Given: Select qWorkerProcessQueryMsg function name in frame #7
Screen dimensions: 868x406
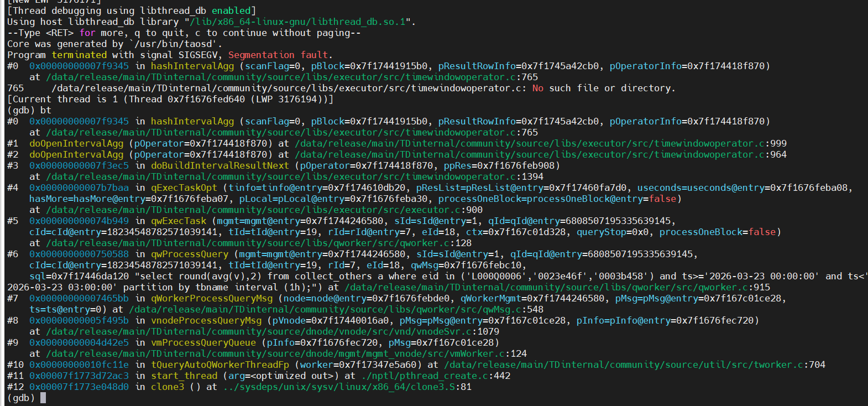Looking at the screenshot, I should click(x=211, y=298).
